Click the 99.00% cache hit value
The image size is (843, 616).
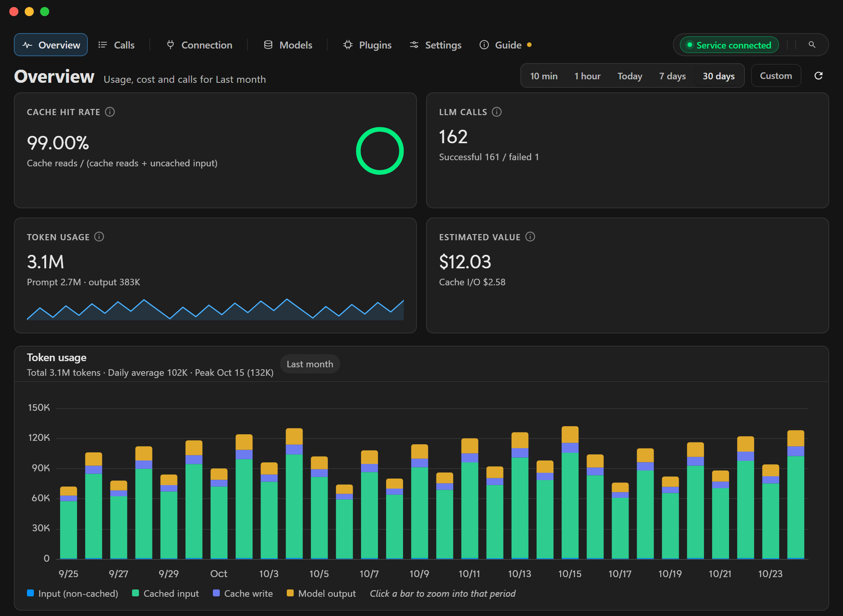[x=58, y=143]
